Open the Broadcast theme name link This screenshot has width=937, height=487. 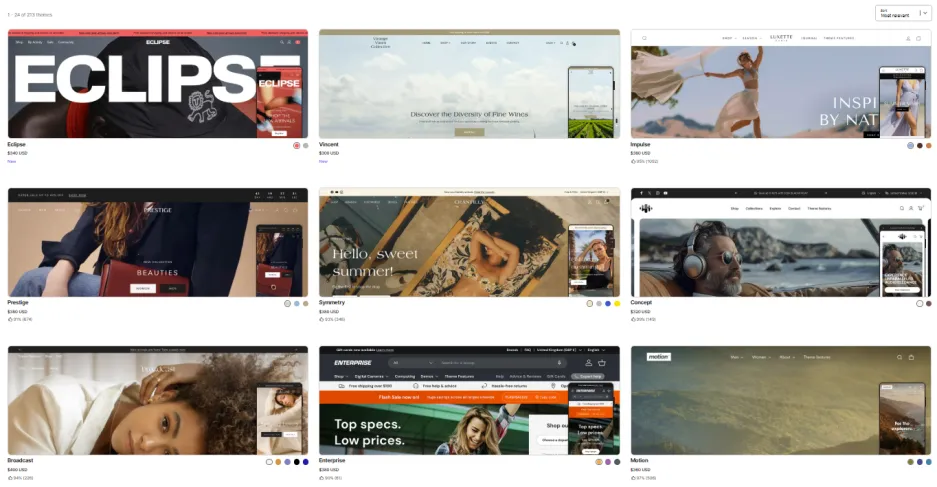click(21, 460)
